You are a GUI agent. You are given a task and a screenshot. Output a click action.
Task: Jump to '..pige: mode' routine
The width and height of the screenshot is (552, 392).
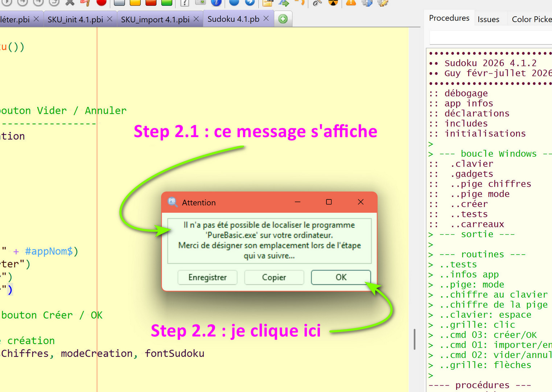[471, 285]
